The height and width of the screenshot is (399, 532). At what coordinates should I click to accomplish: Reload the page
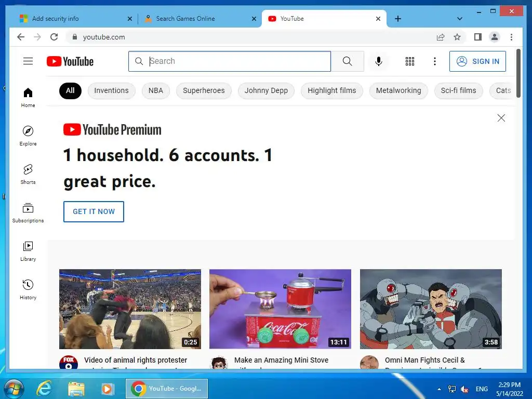[x=54, y=37]
